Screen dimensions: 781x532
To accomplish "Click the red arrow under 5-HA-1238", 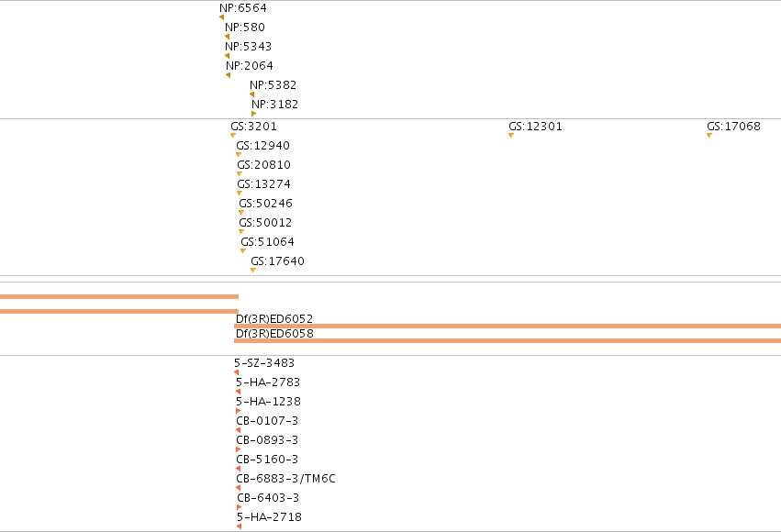I will 238,411.
